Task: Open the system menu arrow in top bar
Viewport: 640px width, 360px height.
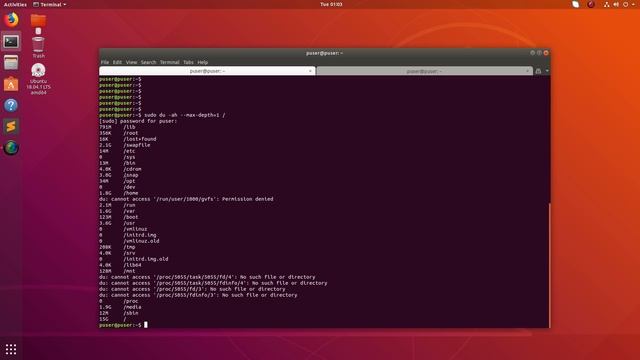Action: 633,4
